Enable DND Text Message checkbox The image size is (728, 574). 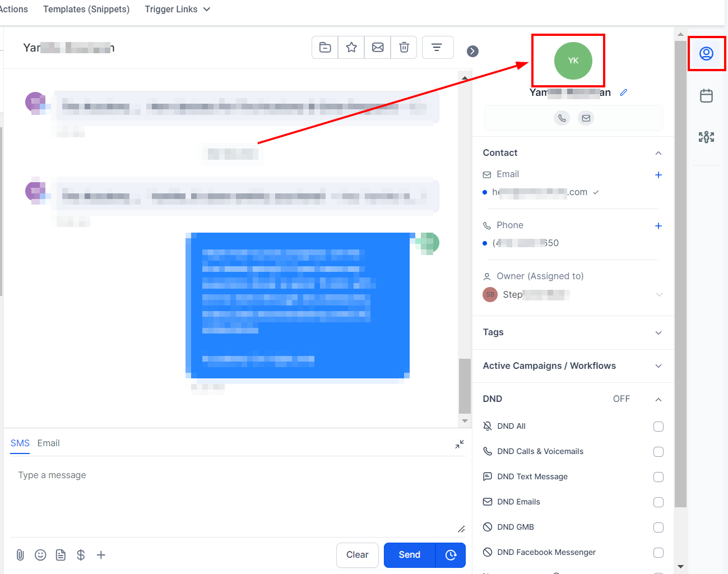(659, 477)
